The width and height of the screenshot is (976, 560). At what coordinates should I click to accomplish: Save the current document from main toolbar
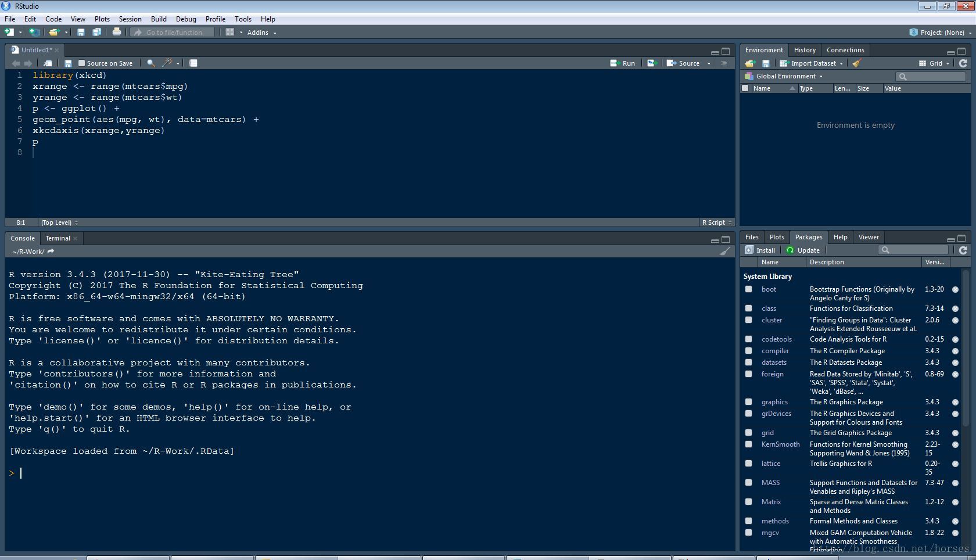[x=81, y=33]
